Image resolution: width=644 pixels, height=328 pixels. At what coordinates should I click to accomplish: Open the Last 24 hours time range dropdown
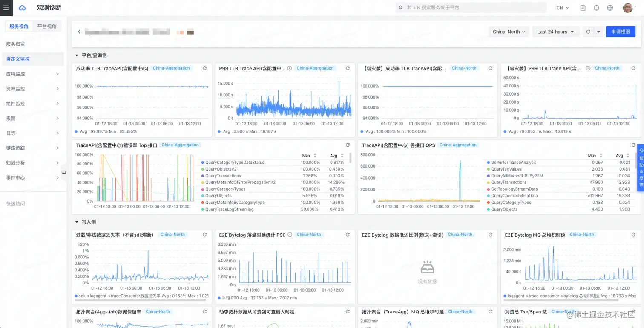click(x=556, y=32)
